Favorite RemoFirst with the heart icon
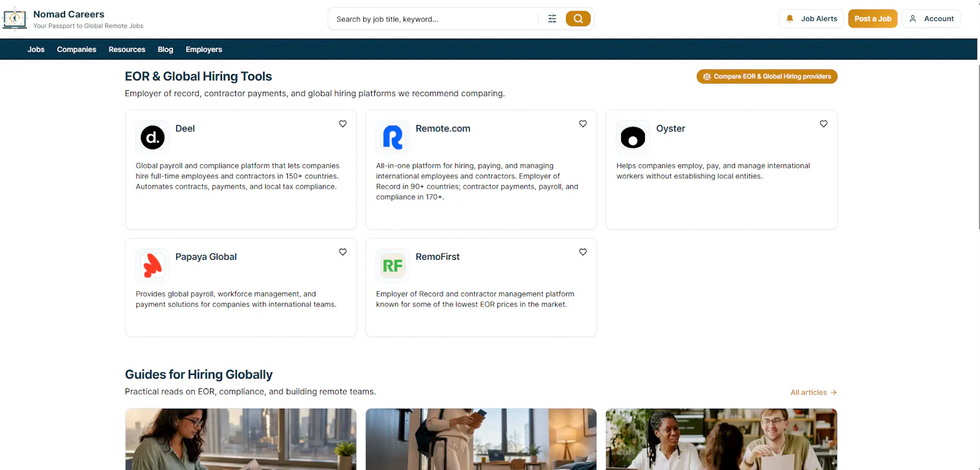The height and width of the screenshot is (470, 980). point(583,252)
